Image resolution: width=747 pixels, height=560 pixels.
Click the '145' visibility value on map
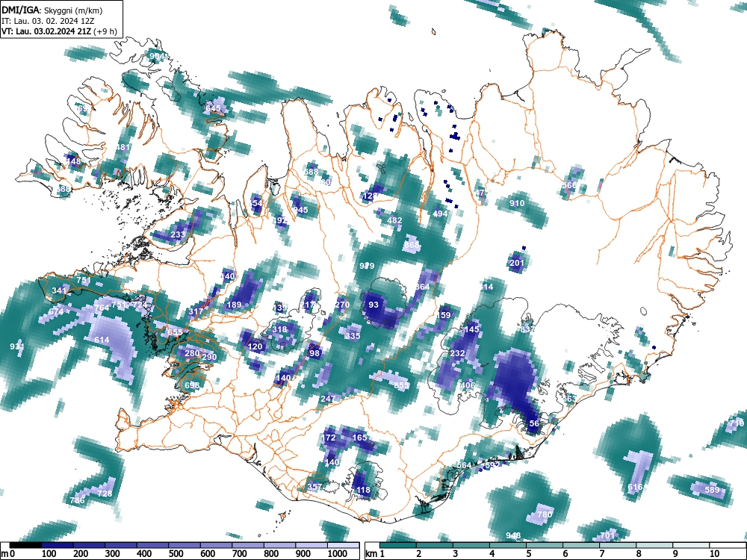coord(471,329)
